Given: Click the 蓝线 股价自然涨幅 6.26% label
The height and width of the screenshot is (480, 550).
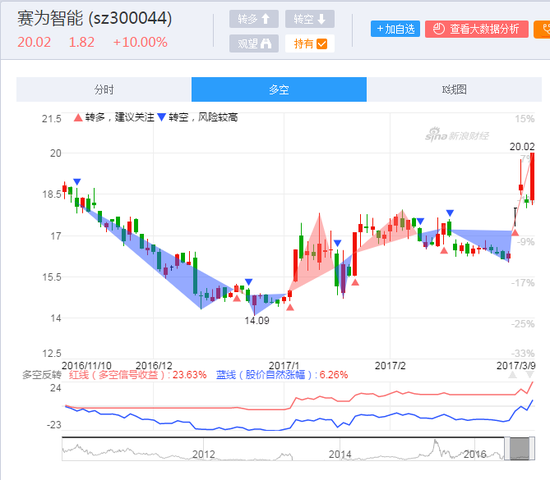Looking at the screenshot, I should (x=282, y=375).
